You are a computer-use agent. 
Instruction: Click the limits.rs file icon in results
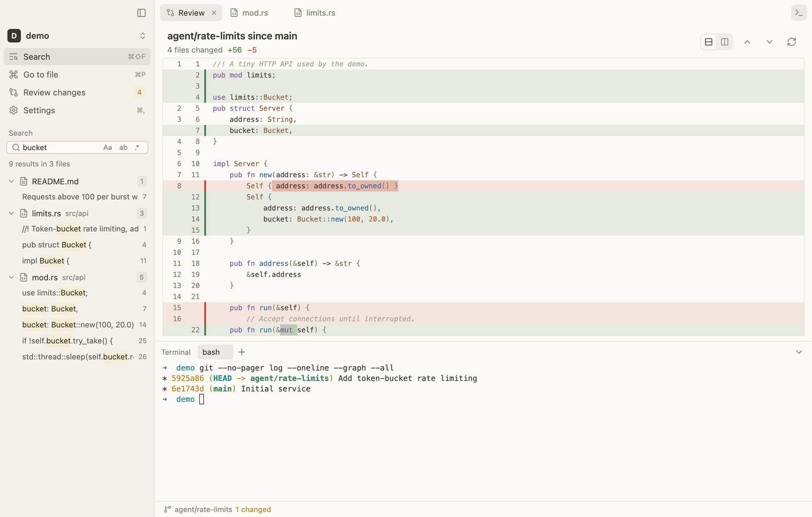point(24,213)
